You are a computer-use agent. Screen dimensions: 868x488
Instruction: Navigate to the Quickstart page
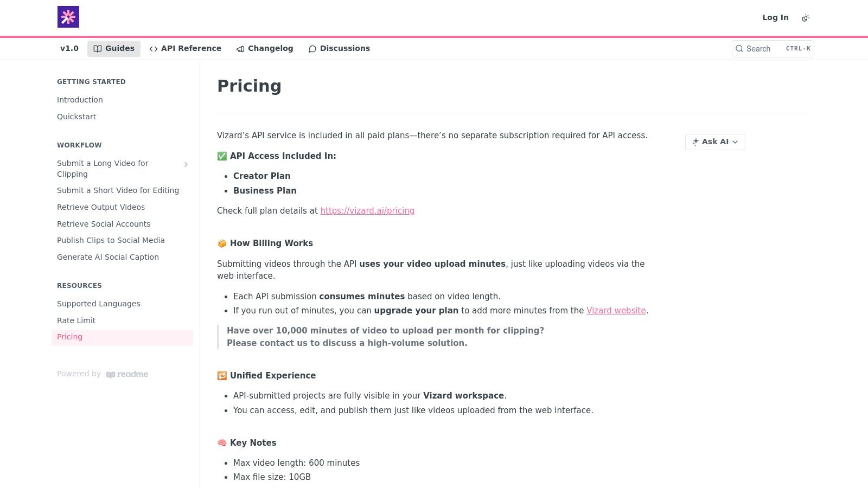(x=76, y=117)
